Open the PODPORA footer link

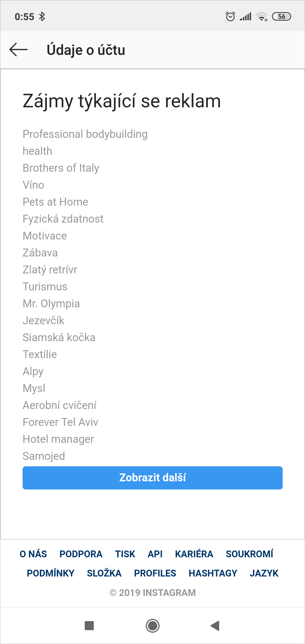click(81, 554)
